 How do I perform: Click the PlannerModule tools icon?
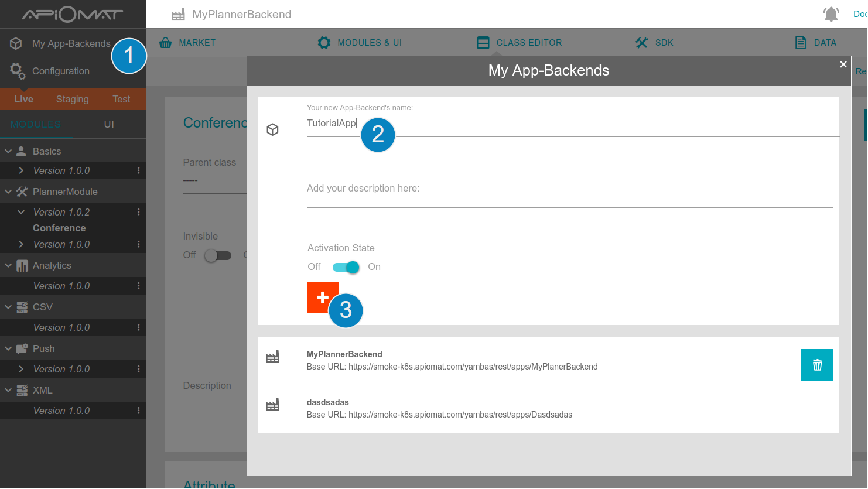coord(22,192)
